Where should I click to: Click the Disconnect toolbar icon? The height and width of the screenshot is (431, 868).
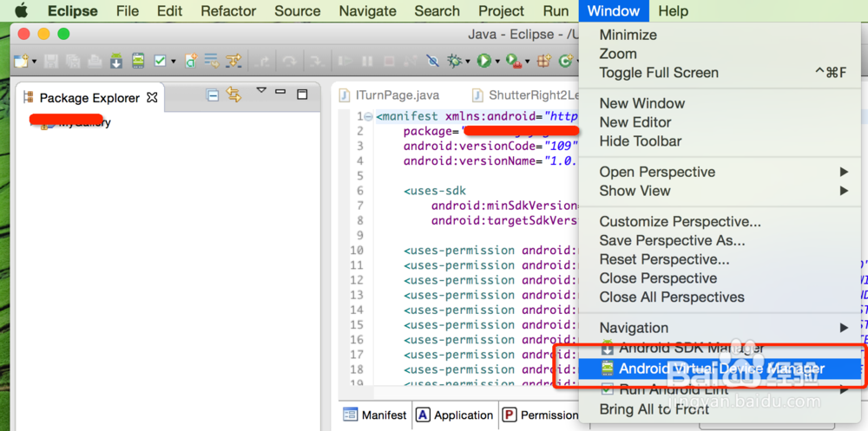411,61
